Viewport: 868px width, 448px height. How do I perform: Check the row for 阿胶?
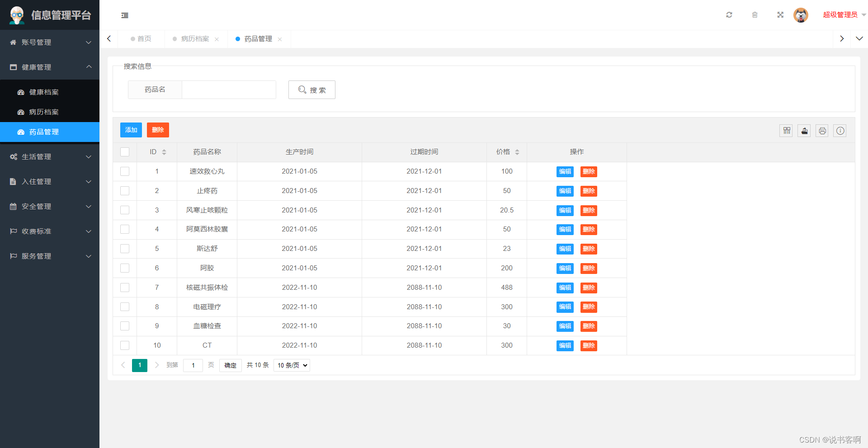pos(125,268)
